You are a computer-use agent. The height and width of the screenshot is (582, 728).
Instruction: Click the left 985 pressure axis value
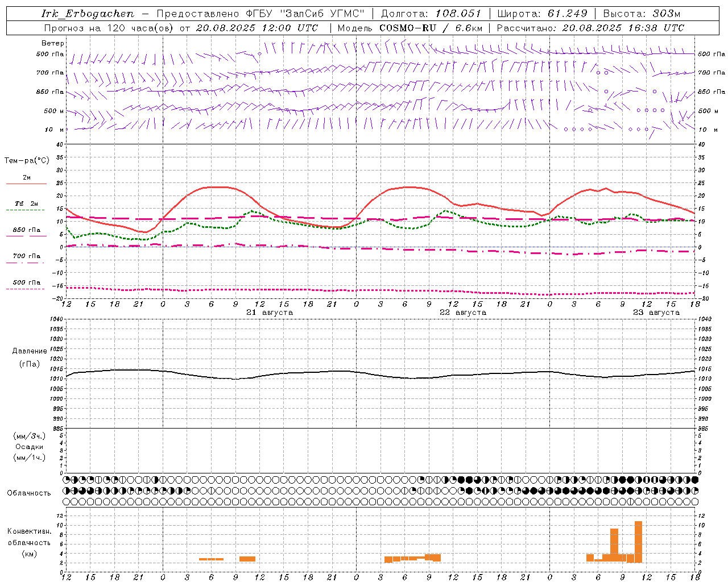pyautogui.click(x=58, y=429)
